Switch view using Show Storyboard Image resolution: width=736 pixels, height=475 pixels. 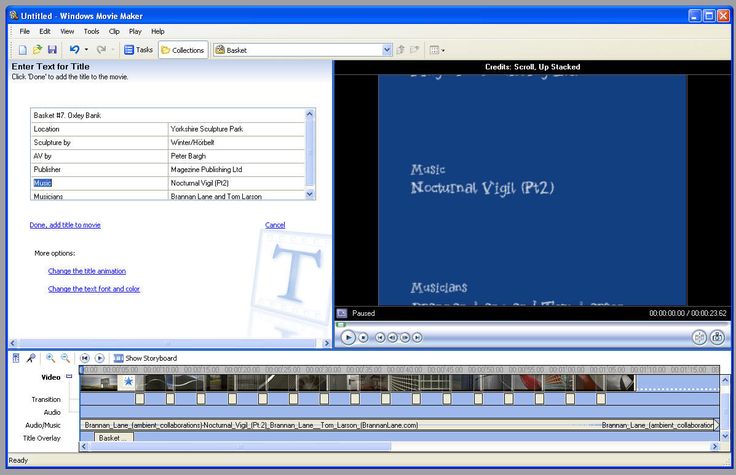[145, 358]
